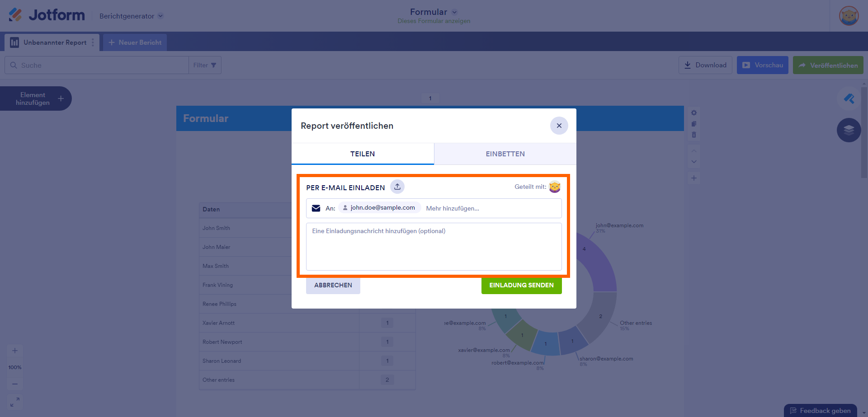Open the Filter dropdown
Viewport: 868px width, 417px height.
point(205,65)
